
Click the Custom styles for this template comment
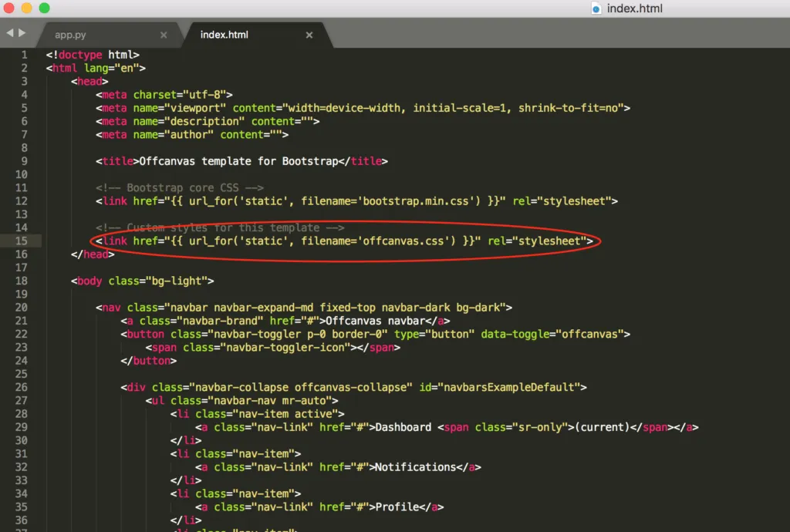point(220,227)
